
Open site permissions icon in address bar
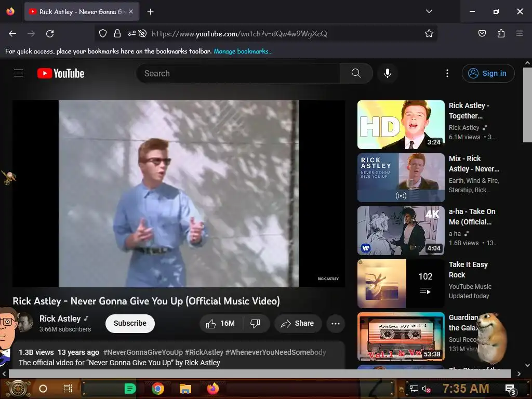[131, 33]
